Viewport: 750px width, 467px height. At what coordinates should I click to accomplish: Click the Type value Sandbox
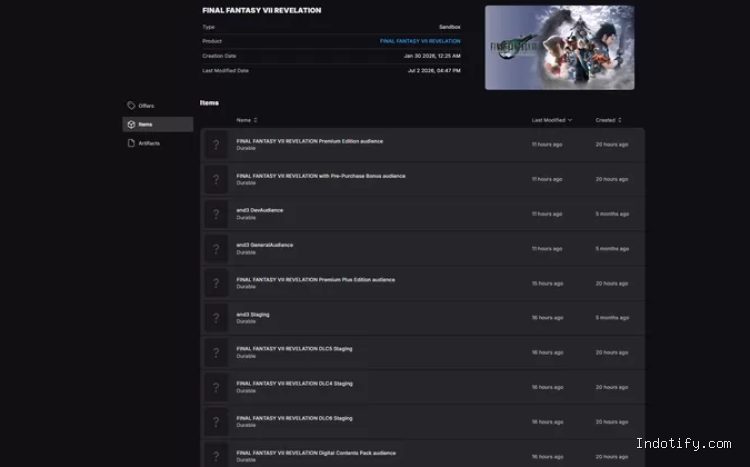pyautogui.click(x=450, y=27)
